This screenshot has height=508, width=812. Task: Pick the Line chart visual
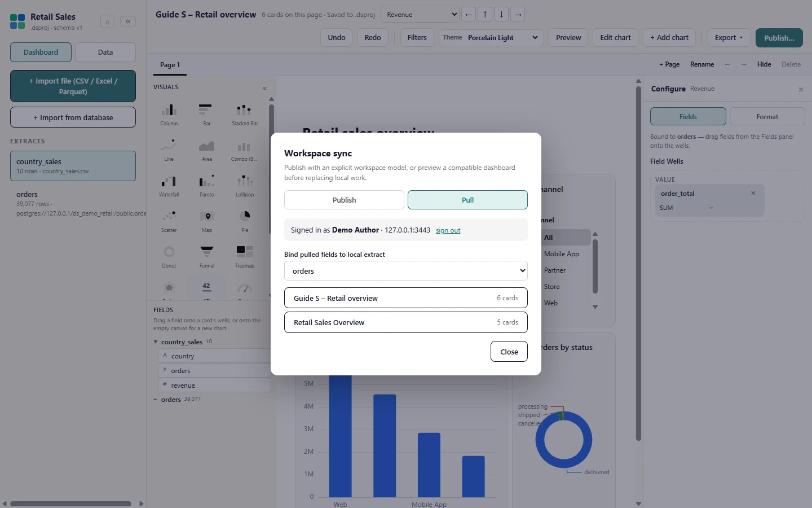tap(169, 150)
